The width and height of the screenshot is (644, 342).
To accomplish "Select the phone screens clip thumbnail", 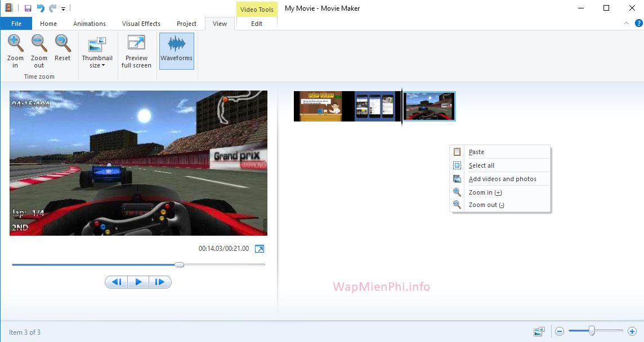I will [x=374, y=106].
